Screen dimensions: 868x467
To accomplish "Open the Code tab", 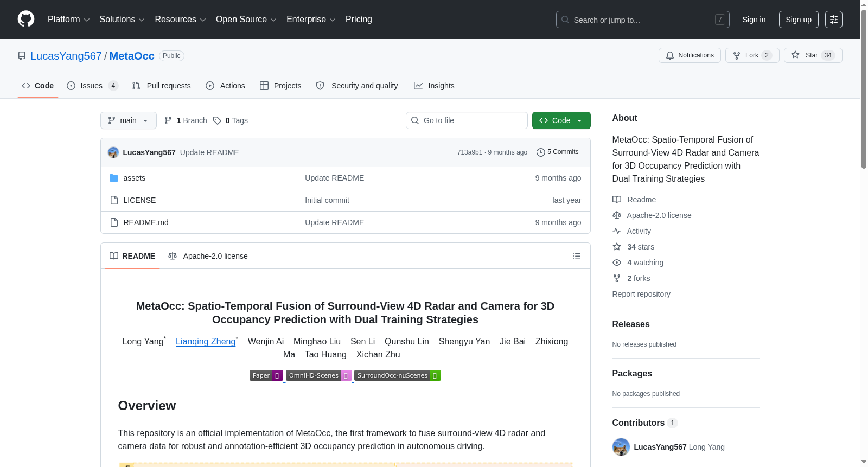I will 38,86.
